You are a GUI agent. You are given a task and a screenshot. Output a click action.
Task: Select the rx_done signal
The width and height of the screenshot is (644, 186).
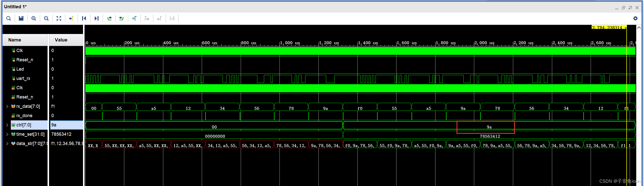click(24, 116)
